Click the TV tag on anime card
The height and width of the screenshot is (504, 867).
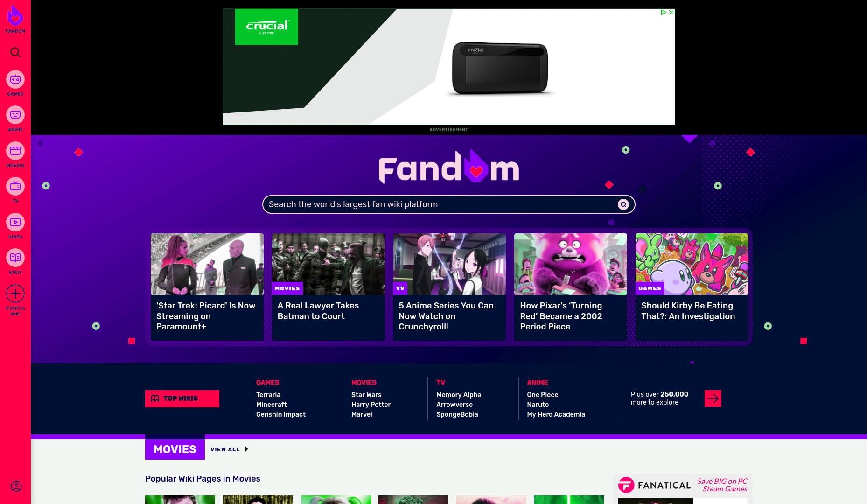(400, 288)
